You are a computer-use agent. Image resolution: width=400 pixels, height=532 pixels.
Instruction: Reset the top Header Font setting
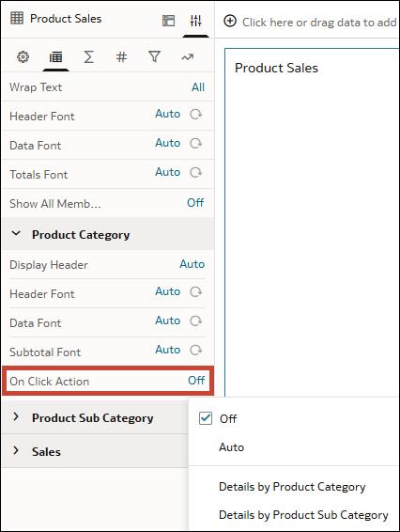coord(195,115)
